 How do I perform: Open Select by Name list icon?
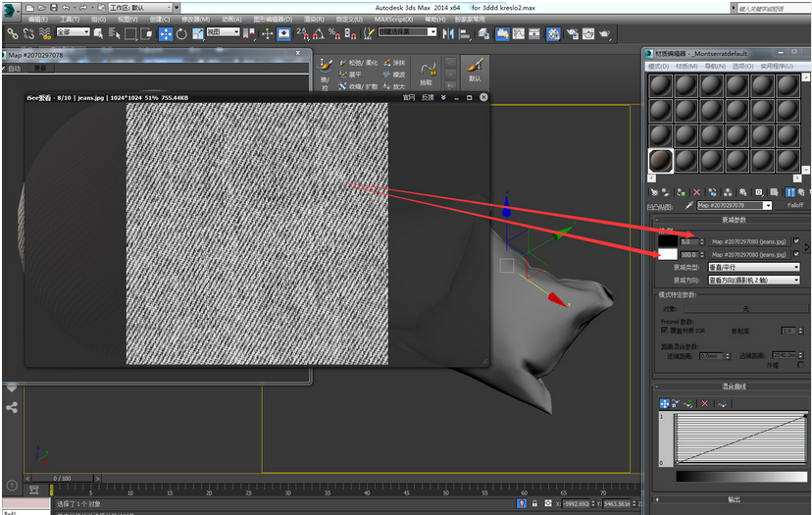pyautogui.click(x=115, y=33)
